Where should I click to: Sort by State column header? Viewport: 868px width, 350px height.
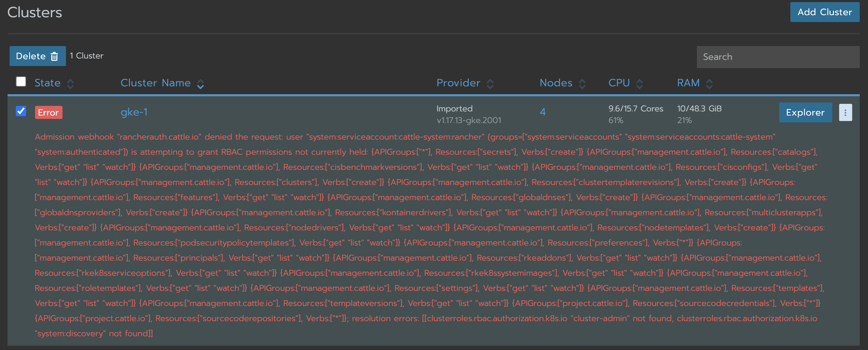pos(54,83)
